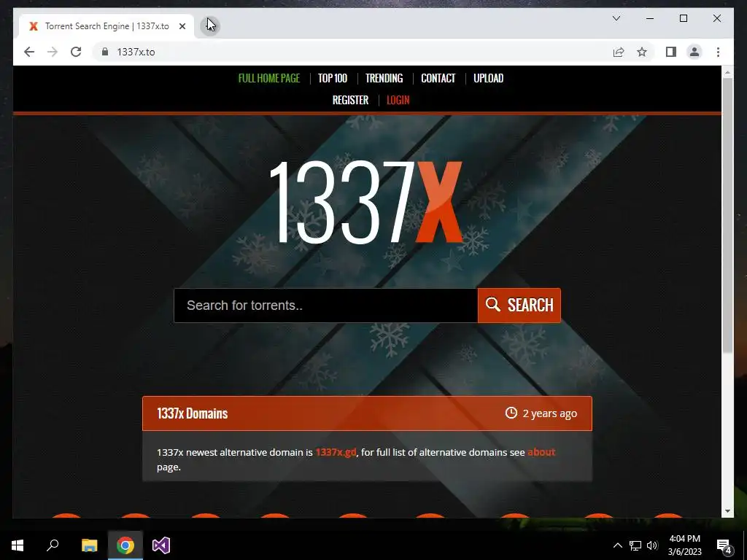Share this page icon in address bar
The image size is (747, 560).
pos(619,52)
